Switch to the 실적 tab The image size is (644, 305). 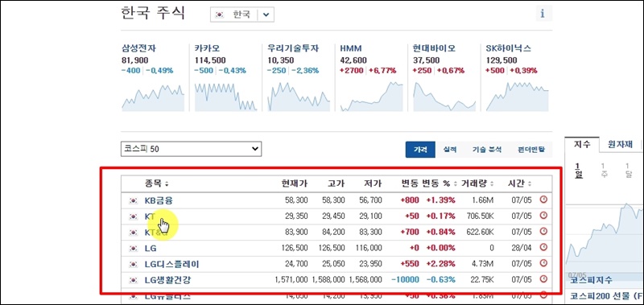point(450,150)
